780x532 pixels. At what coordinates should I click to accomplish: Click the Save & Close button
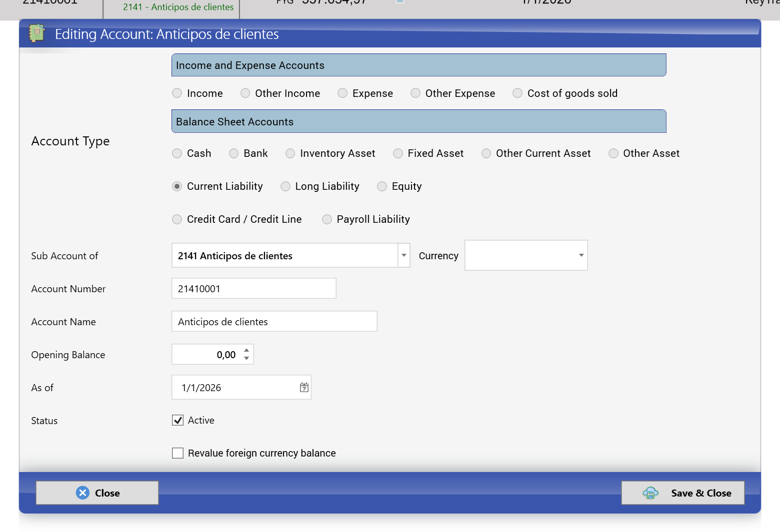tap(683, 493)
